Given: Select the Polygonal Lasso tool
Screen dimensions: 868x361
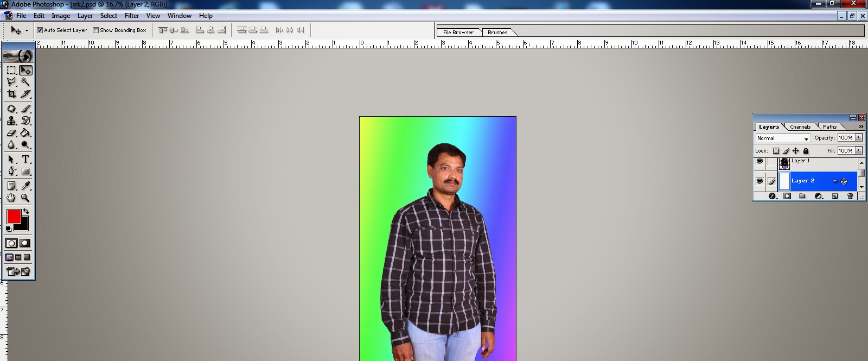Looking at the screenshot, I should (11, 82).
